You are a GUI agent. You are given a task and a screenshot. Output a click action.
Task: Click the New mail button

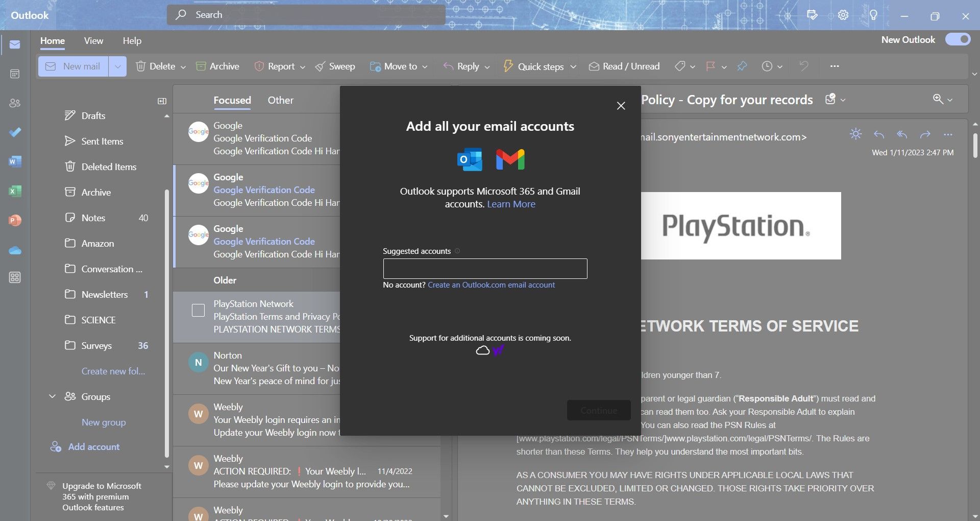[73, 66]
